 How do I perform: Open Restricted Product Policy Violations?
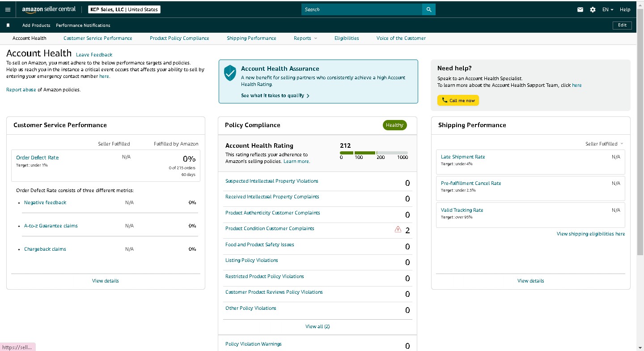coord(265,277)
